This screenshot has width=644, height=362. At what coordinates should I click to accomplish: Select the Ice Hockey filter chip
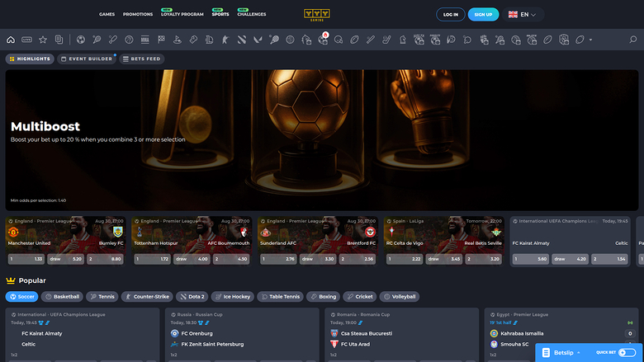coord(234,296)
